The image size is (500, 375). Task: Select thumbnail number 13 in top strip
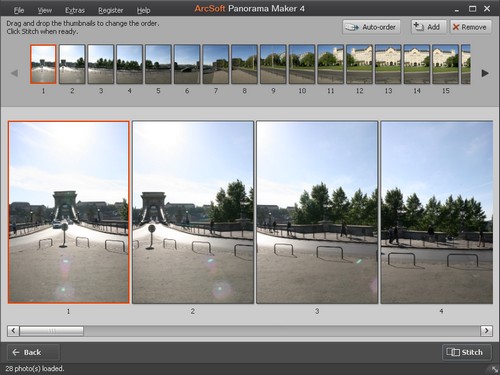[388, 64]
